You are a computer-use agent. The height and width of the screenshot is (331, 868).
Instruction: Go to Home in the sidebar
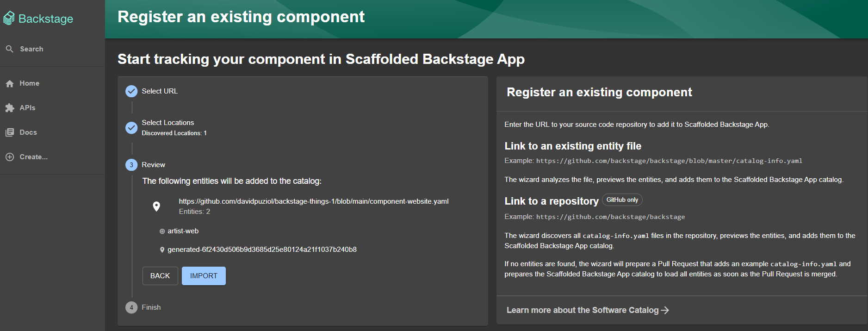(x=29, y=83)
